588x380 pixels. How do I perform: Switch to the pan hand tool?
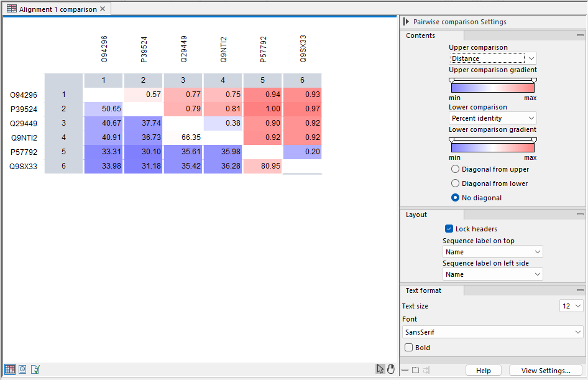point(391,368)
